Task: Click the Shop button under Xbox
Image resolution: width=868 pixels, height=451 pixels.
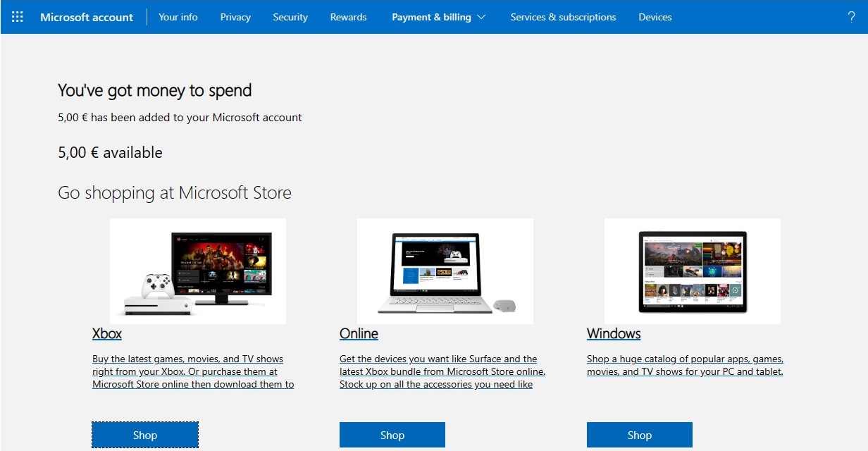Action: point(145,435)
